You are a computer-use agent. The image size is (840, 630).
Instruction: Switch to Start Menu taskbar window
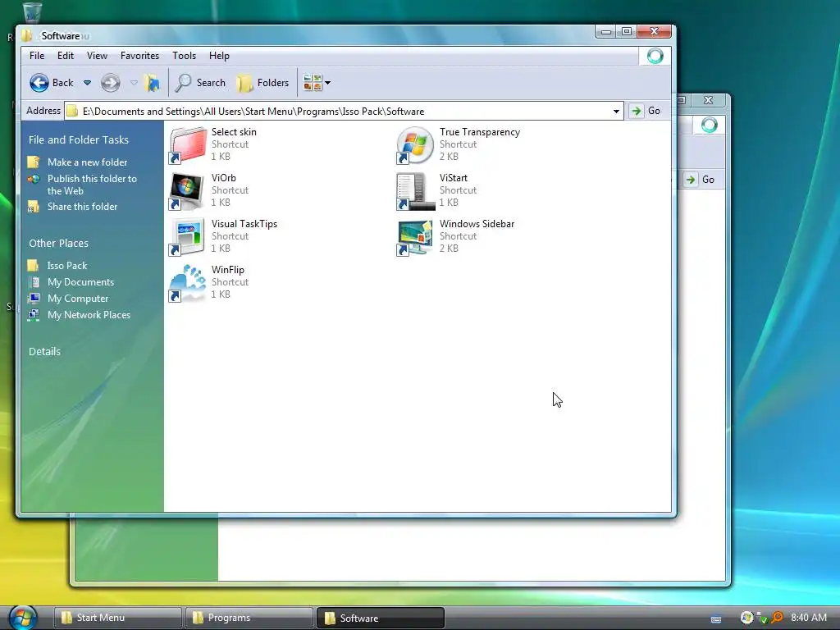click(x=117, y=619)
